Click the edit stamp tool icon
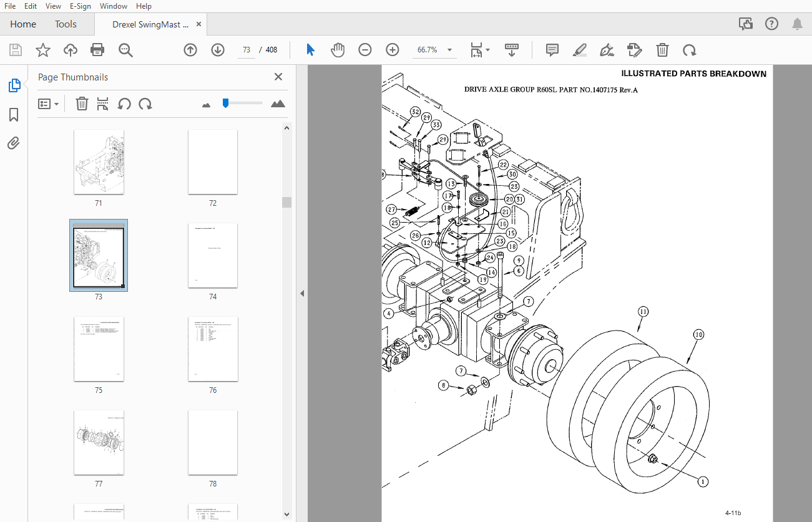812x522 pixels. pos(635,50)
